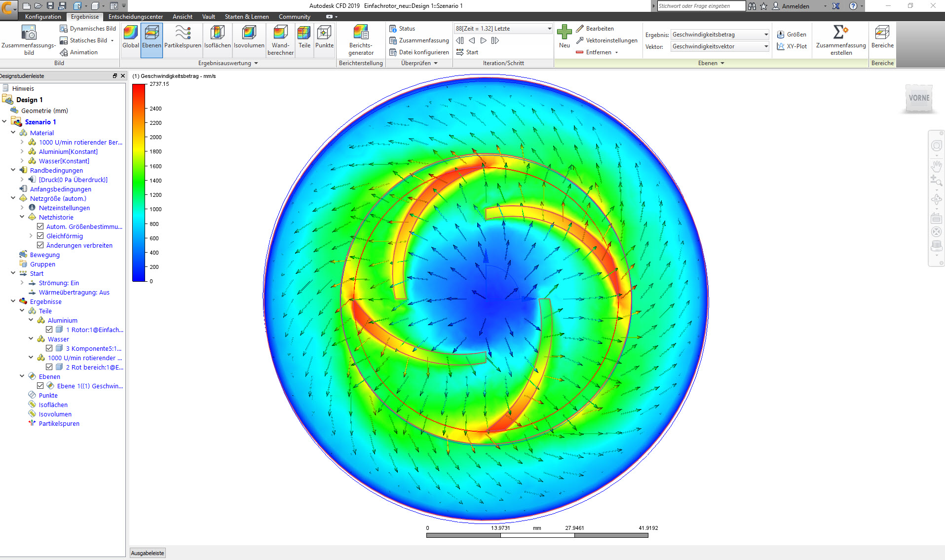Disable the Gleichförmig mesh option
Screen dimensions: 945x560
pos(40,235)
